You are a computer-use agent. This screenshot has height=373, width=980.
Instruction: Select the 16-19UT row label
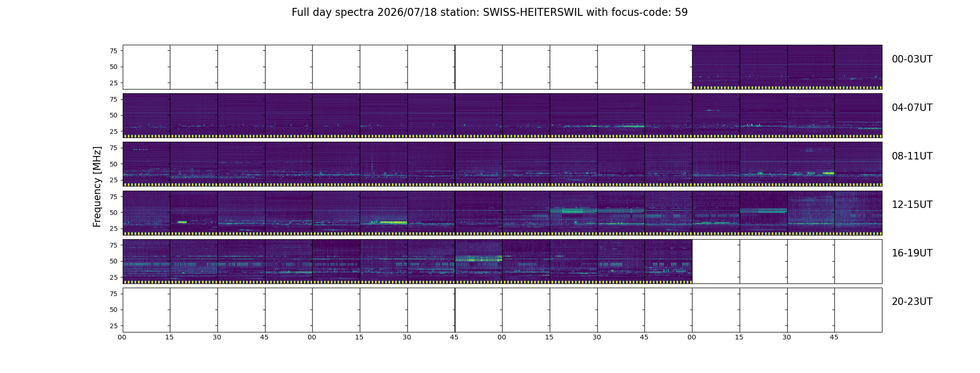(912, 253)
